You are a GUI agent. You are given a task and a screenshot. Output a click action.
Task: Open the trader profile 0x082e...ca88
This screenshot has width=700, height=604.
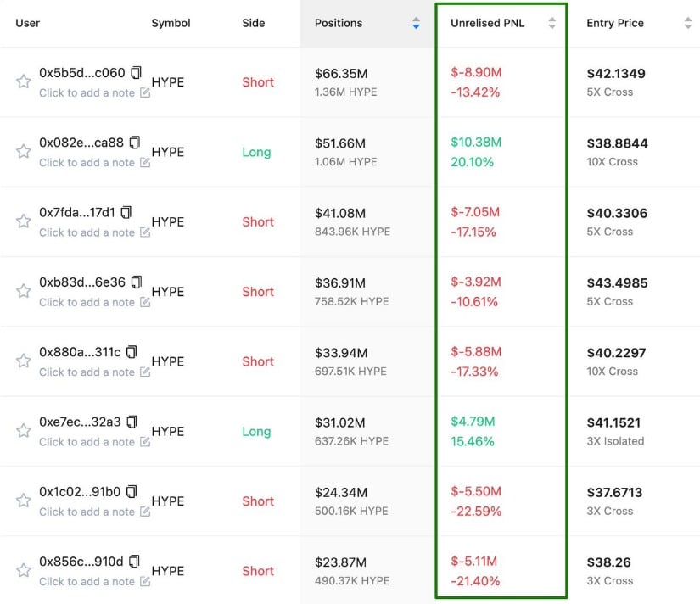pos(82,143)
